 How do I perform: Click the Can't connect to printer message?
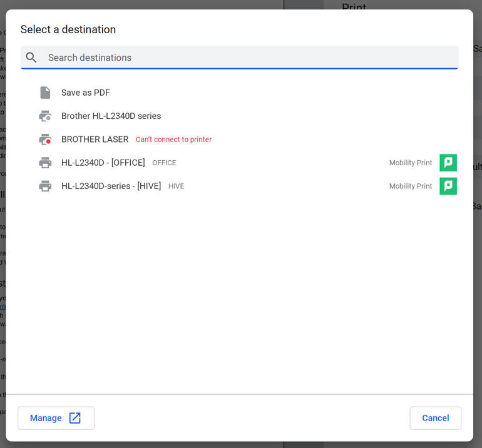coord(173,140)
